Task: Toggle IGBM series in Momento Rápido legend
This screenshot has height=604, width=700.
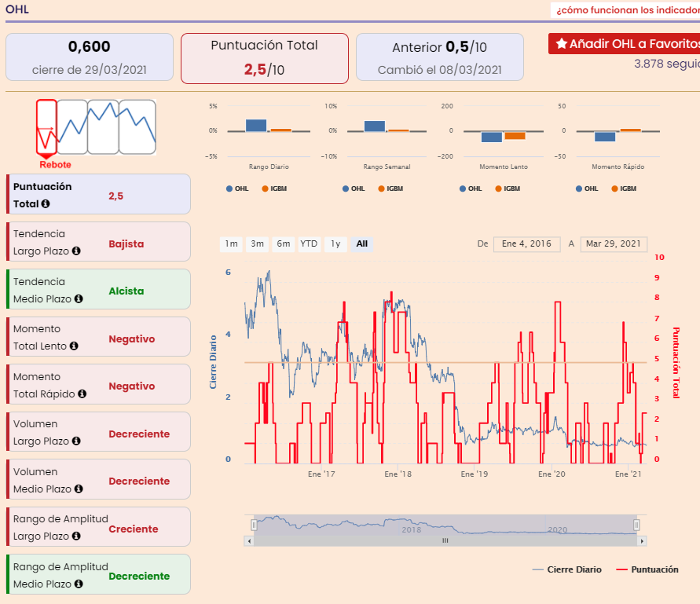Action: click(x=624, y=189)
